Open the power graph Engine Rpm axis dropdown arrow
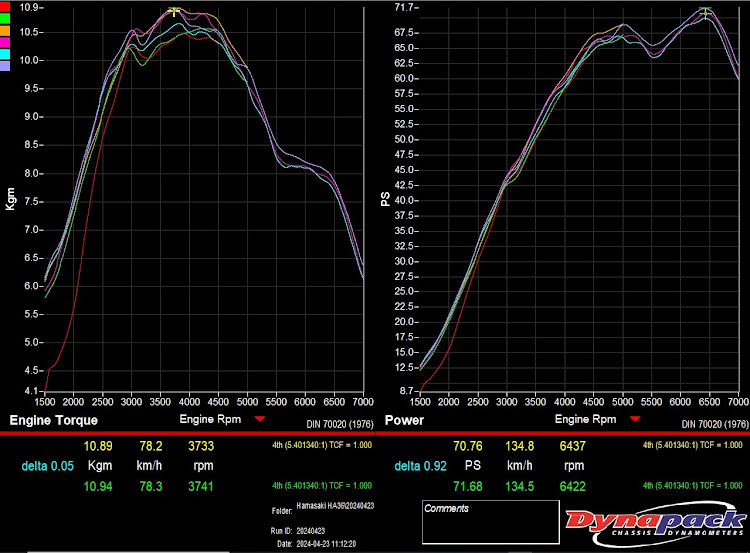Image resolution: width=750 pixels, height=553 pixels. coord(635,419)
